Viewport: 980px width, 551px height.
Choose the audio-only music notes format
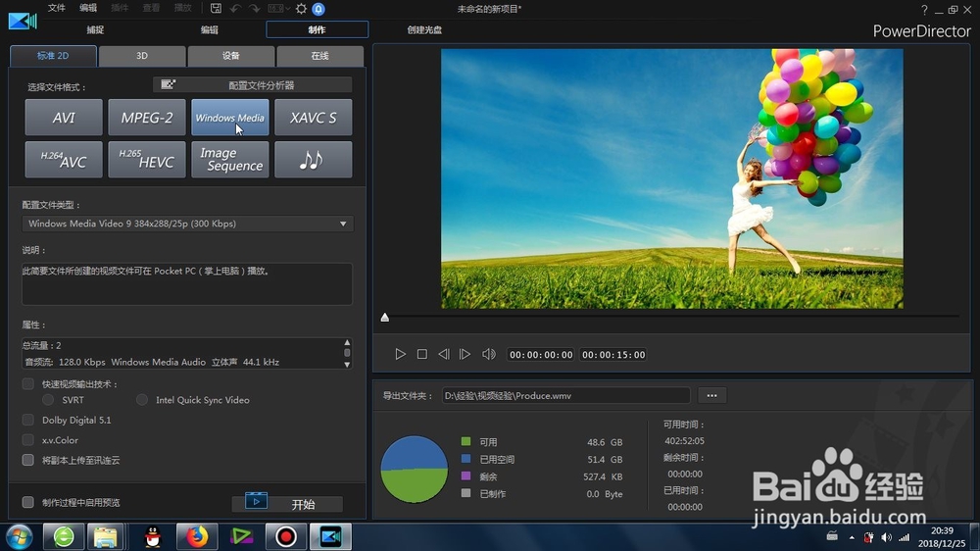click(x=314, y=160)
